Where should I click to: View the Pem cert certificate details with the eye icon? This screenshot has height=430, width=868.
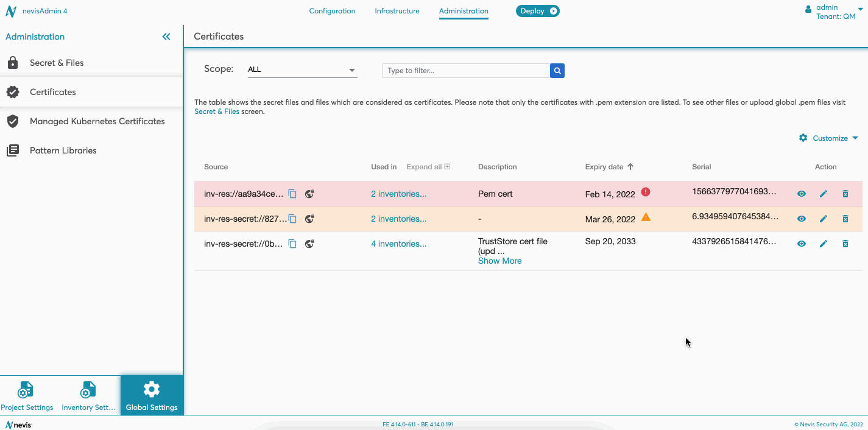(802, 194)
